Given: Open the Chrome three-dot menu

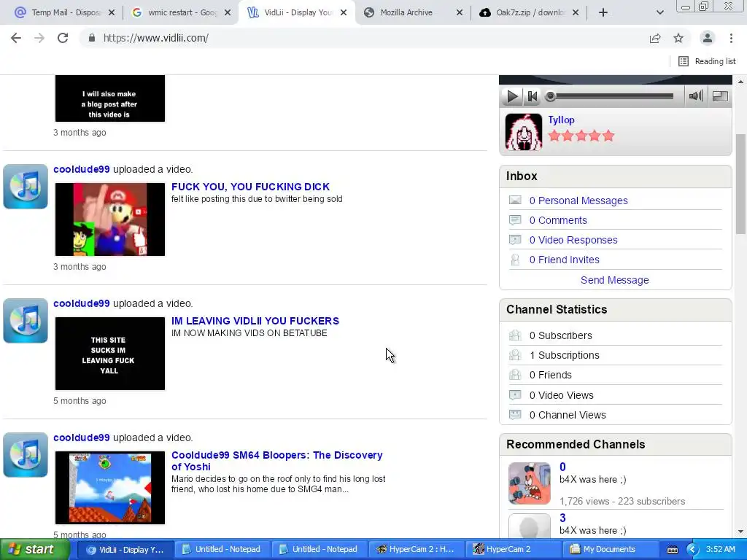Looking at the screenshot, I should (x=731, y=38).
